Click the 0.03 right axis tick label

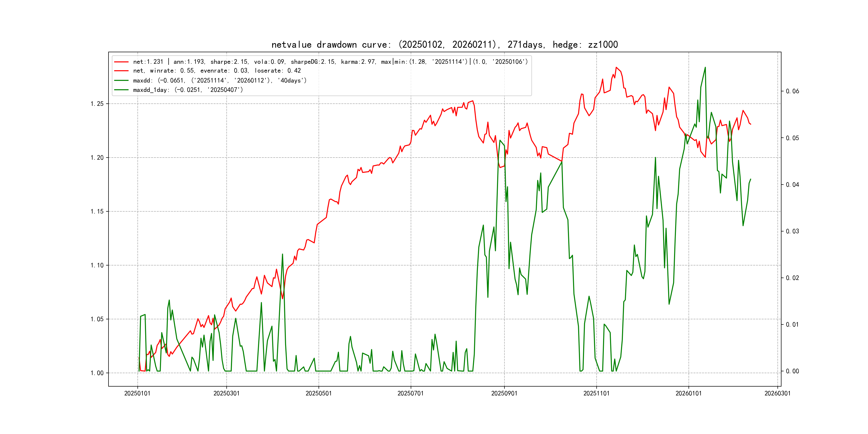(792, 231)
